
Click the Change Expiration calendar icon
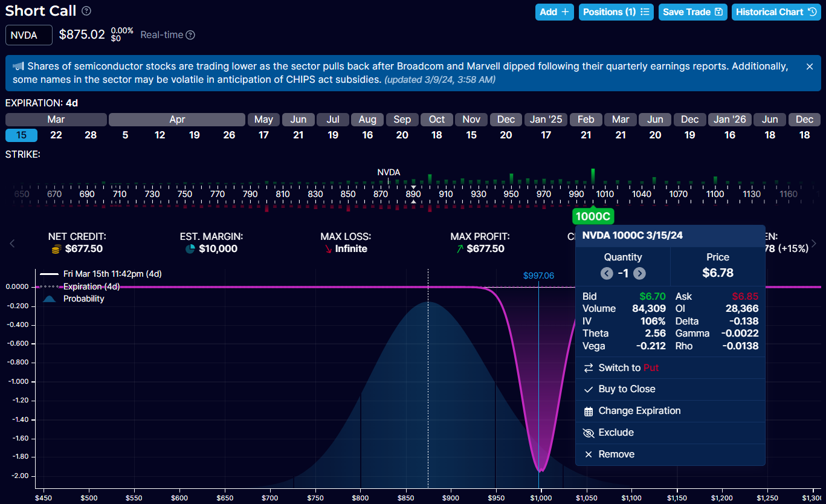pos(589,412)
